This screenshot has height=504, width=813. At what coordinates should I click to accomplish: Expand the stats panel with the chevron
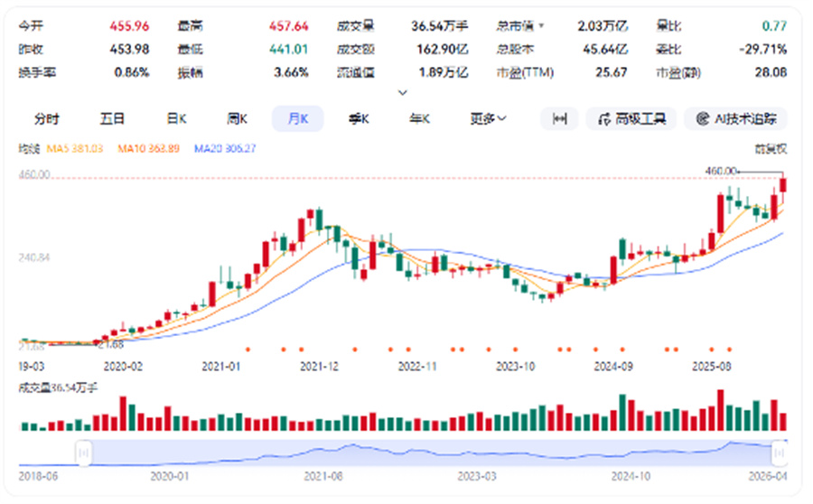click(x=402, y=93)
